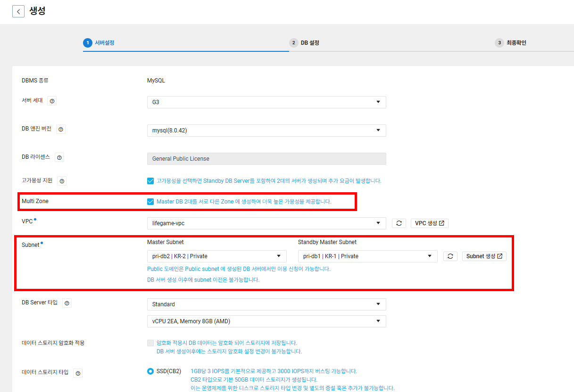This screenshot has height=392, width=574.
Task: Uncheck the 고가용성 지원 checkbox
Action: point(150,181)
